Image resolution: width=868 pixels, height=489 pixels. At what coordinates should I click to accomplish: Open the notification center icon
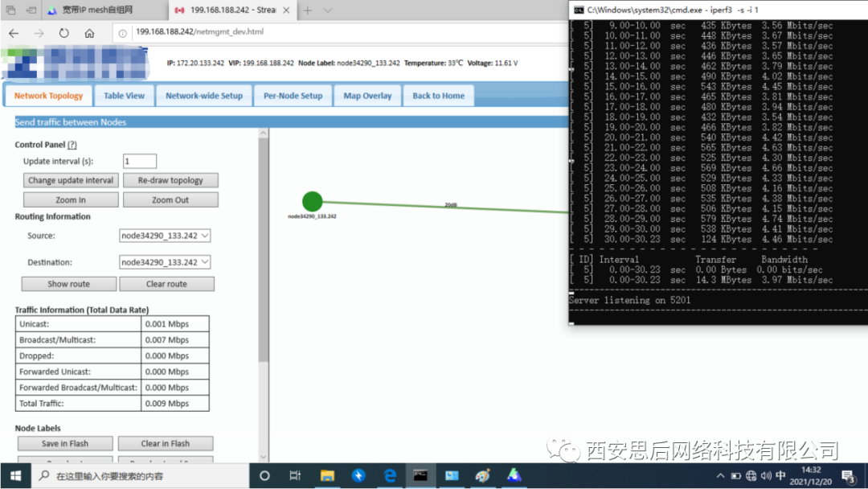click(849, 475)
